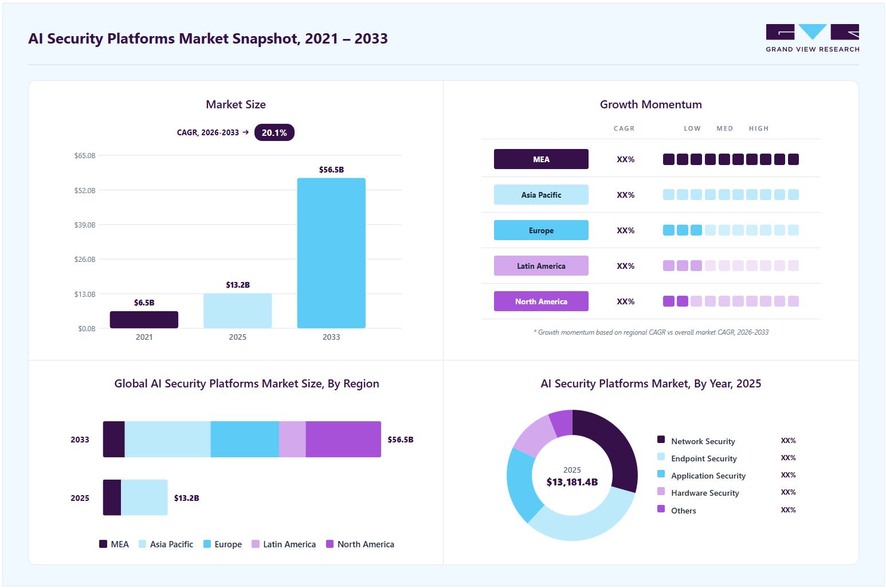This screenshot has width=886, height=588.
Task: Click the MEA XX% CAGR value
Action: tap(625, 159)
